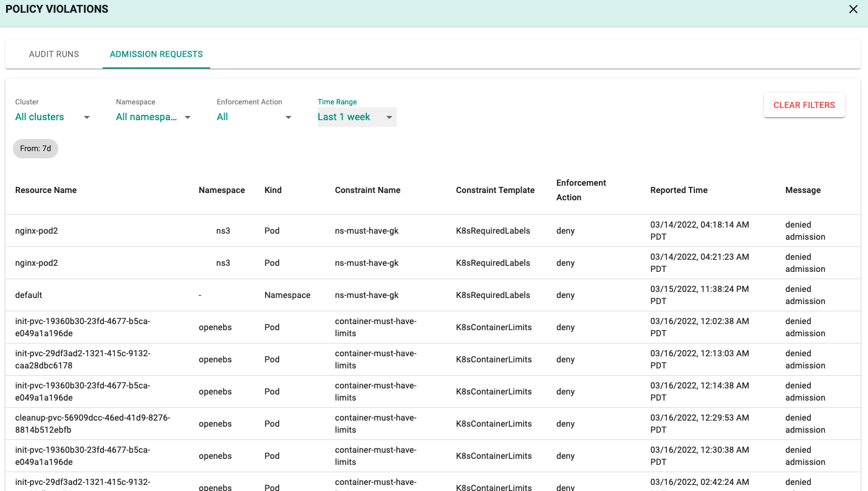This screenshot has height=491, width=868.
Task: Click deny in the default row
Action: tap(566, 295)
